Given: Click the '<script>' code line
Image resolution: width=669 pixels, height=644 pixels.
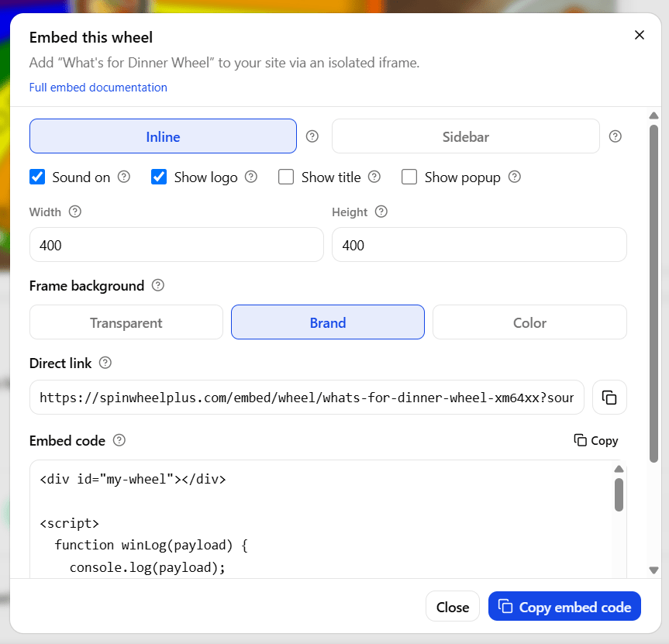Looking at the screenshot, I should 69,523.
